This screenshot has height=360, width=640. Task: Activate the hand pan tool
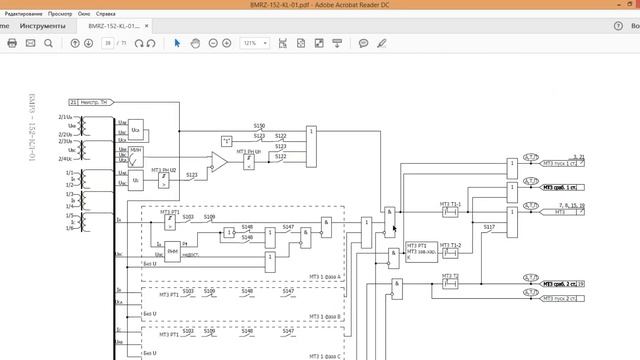196,43
